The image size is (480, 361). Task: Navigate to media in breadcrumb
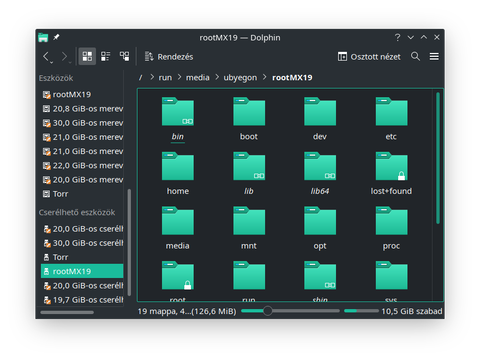click(x=198, y=77)
